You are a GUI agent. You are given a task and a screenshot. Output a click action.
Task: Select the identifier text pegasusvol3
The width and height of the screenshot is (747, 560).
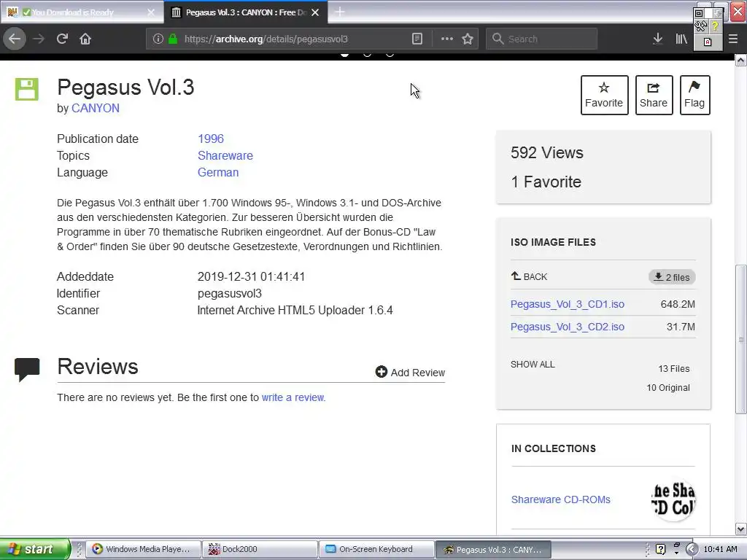click(230, 293)
